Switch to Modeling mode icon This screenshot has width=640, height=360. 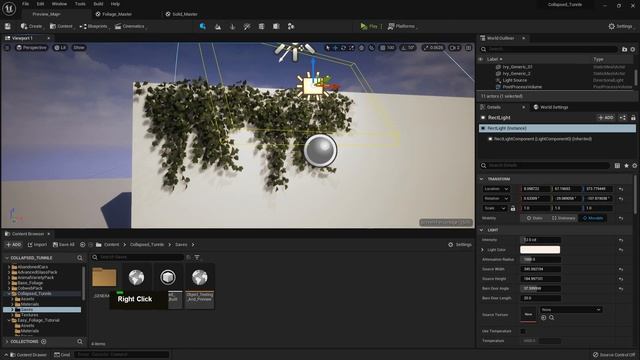click(261, 27)
